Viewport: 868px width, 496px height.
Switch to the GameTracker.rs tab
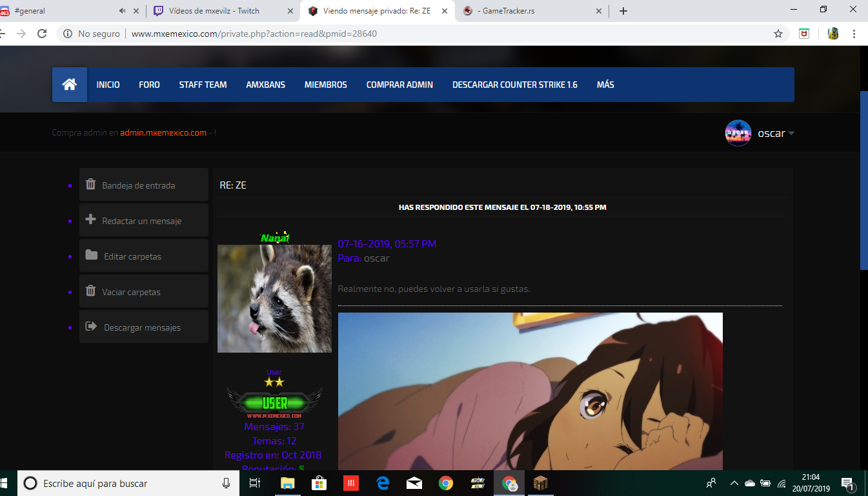click(532, 11)
